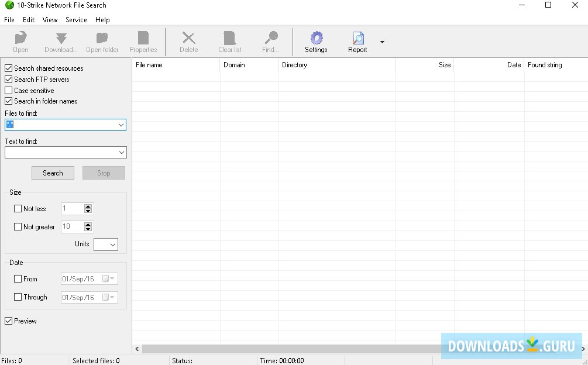Open the View menu

[x=50, y=19]
